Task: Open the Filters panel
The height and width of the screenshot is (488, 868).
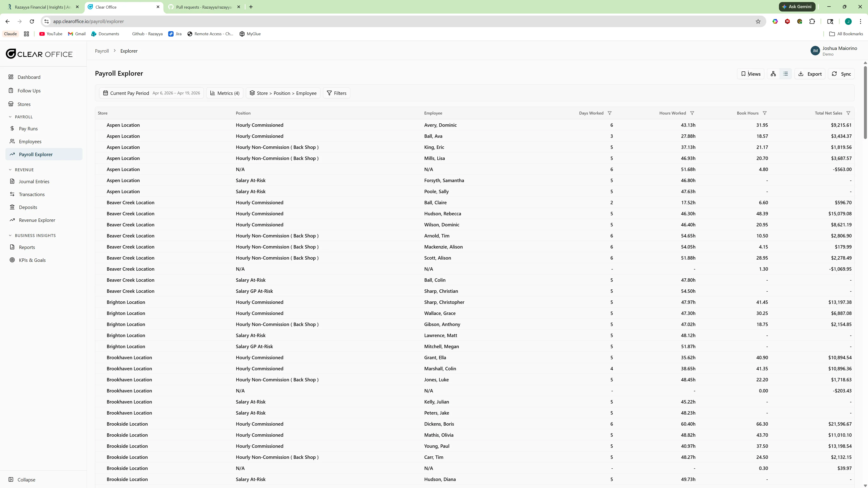Action: 336,93
